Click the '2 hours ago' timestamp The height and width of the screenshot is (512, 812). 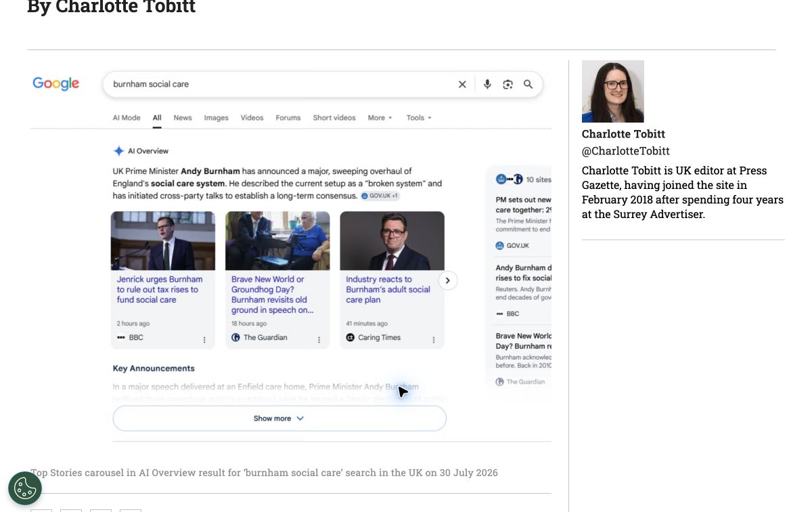[133, 324]
